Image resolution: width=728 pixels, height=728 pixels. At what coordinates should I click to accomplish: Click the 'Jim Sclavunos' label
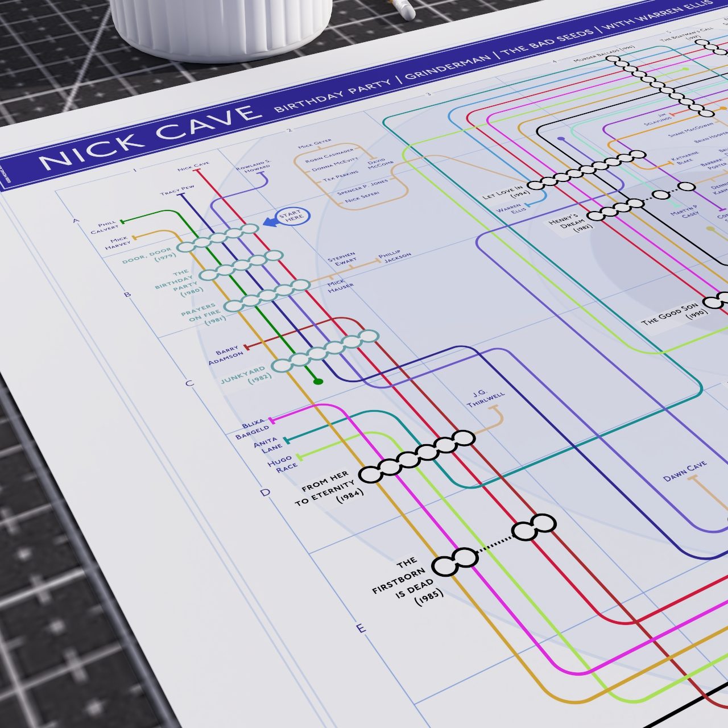[659, 119]
